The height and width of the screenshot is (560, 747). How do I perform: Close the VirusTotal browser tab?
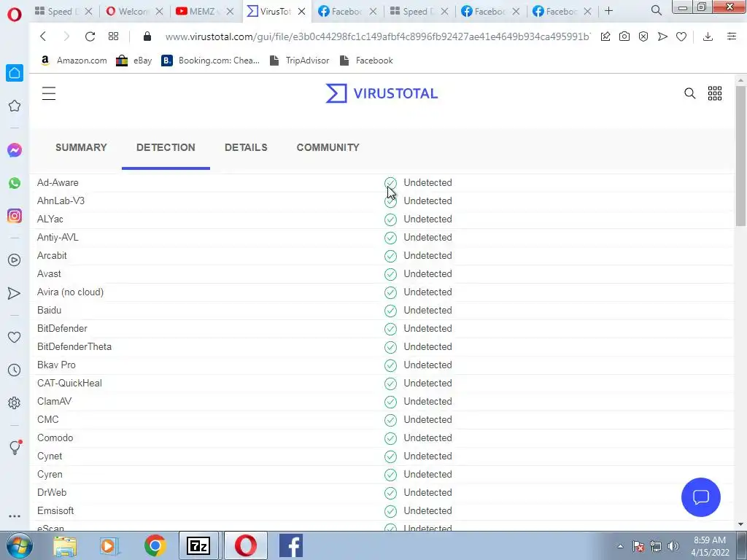coord(301,12)
